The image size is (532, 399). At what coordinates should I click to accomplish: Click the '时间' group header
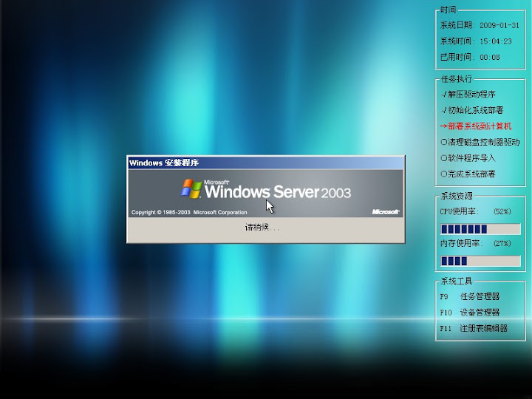click(x=449, y=10)
